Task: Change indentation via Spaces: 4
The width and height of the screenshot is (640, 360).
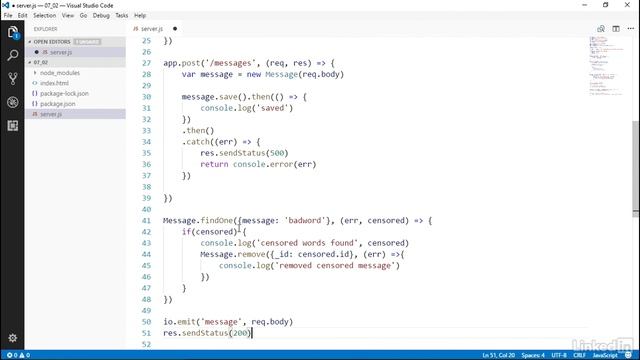Action: pyautogui.click(x=533, y=355)
